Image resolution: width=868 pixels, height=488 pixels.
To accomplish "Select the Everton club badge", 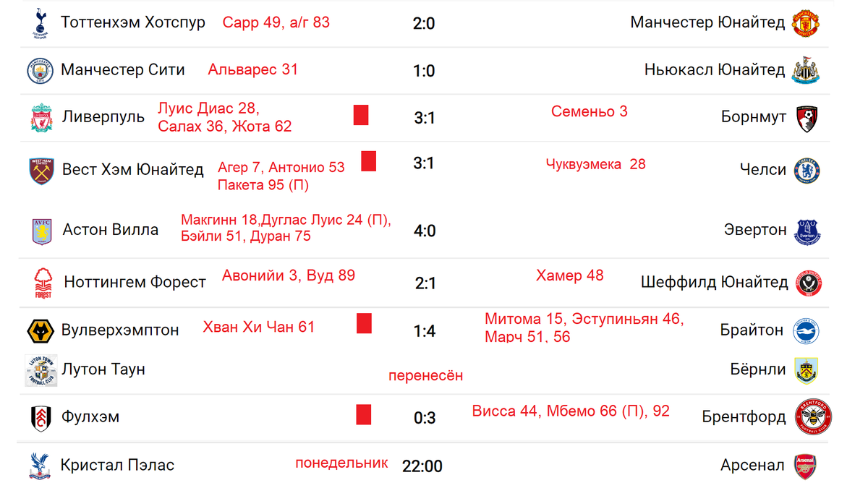I will click(807, 231).
